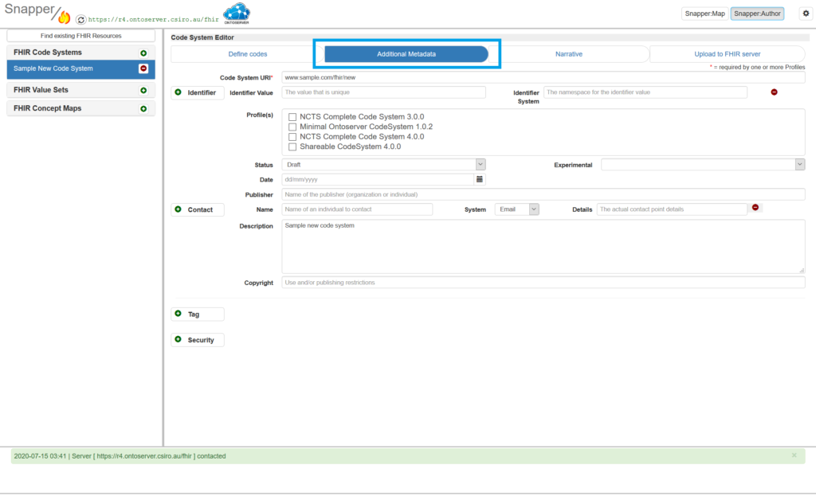The height and width of the screenshot is (504, 816).
Task: Tick the Shareable CodeSystem 4.0.0 checkbox
Action: [x=292, y=147]
